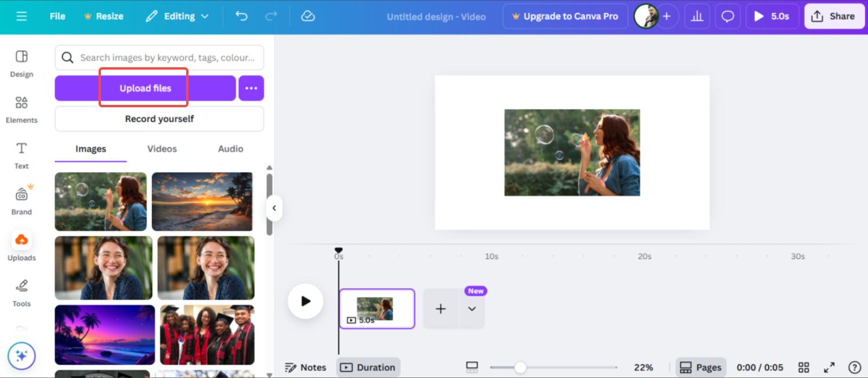
Task: View design insights via chart icon
Action: (697, 16)
